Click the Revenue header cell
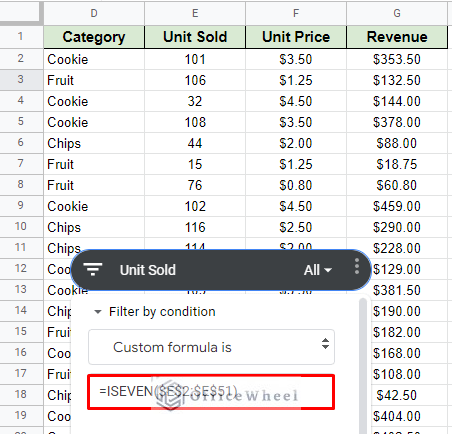 (397, 37)
